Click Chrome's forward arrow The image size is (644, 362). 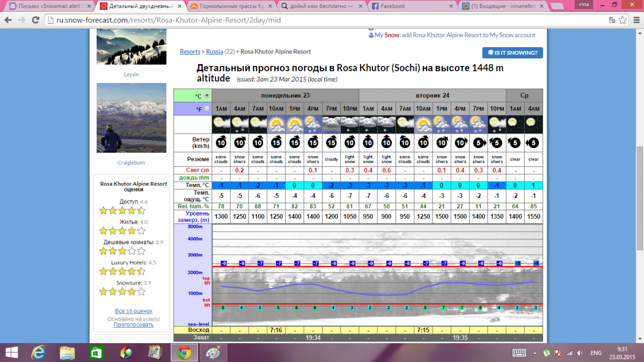click(21, 19)
